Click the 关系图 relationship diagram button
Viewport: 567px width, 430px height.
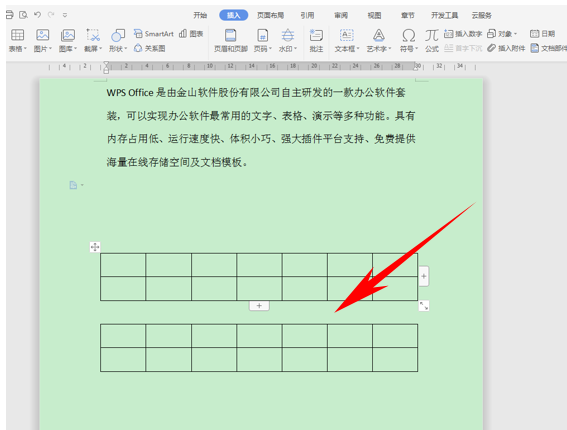(150, 48)
